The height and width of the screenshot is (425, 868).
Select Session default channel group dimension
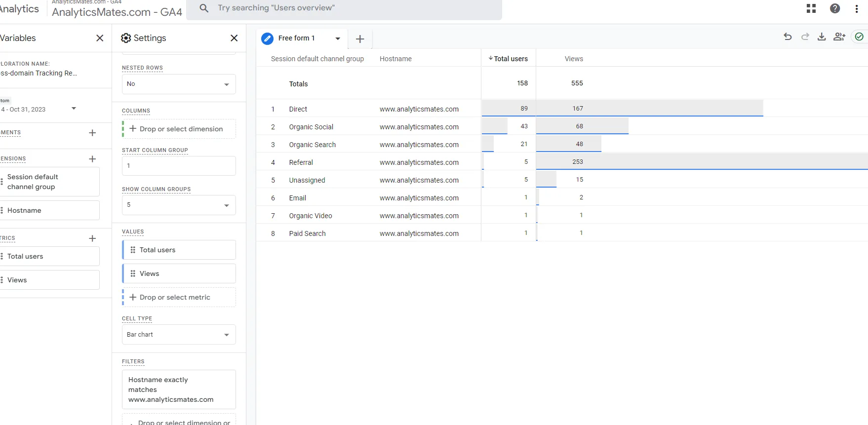coord(49,182)
